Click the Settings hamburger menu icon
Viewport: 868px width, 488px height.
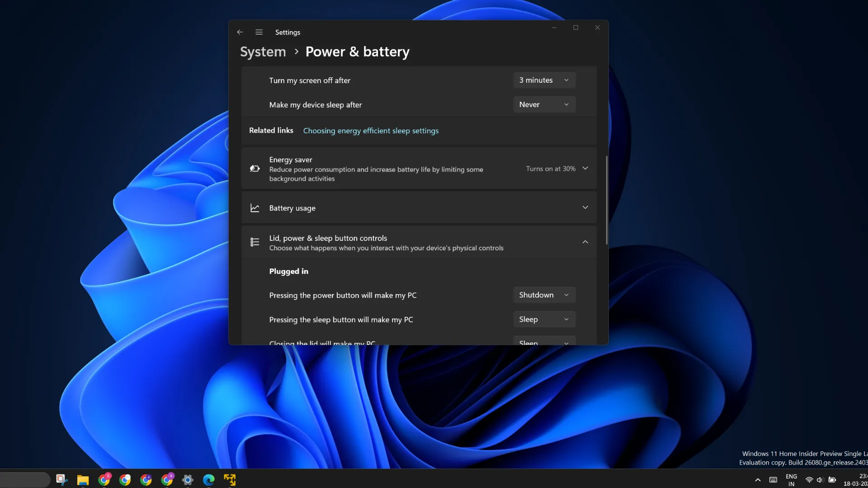tap(259, 32)
